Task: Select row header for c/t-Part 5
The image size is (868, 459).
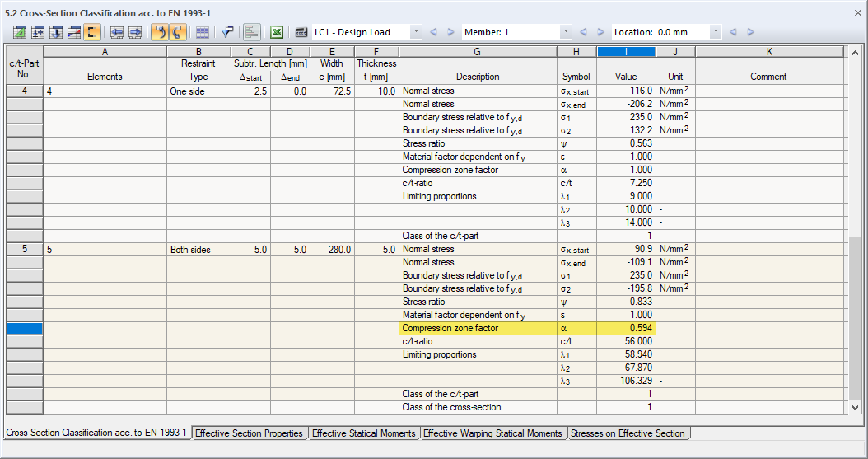Action: 25,249
